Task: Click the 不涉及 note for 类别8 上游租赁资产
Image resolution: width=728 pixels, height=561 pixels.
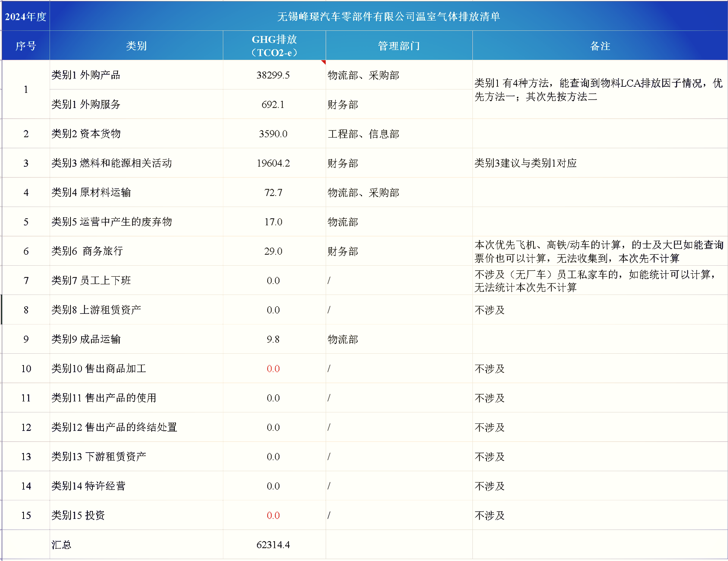Action: [x=489, y=310]
